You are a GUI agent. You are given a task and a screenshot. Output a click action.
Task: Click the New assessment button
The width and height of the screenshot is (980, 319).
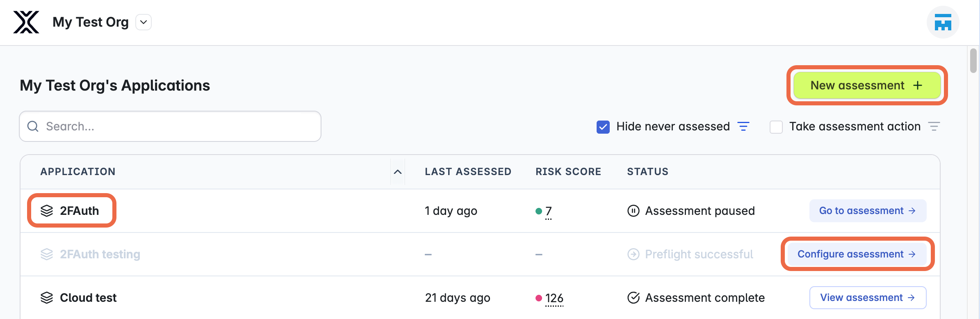coord(866,85)
